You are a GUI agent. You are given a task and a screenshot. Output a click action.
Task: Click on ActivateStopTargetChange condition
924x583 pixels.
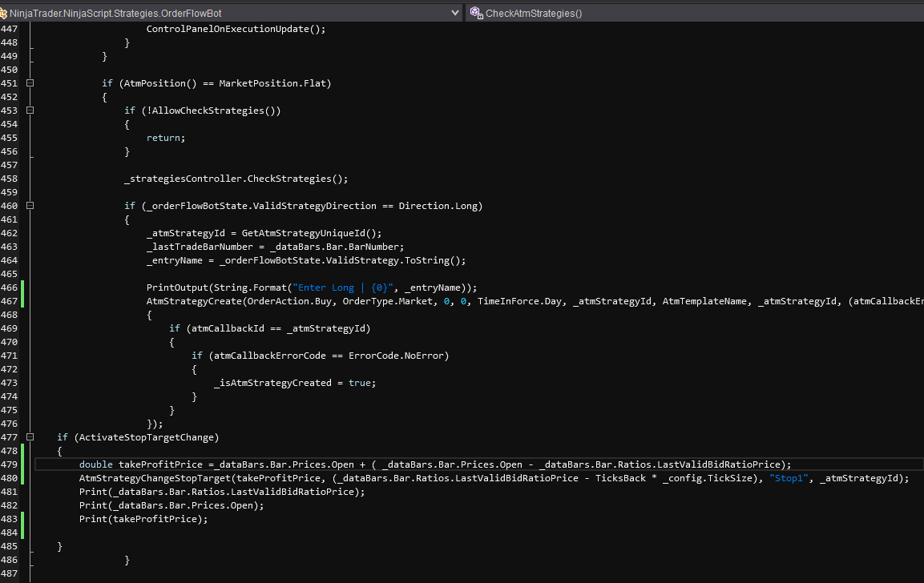(x=146, y=437)
